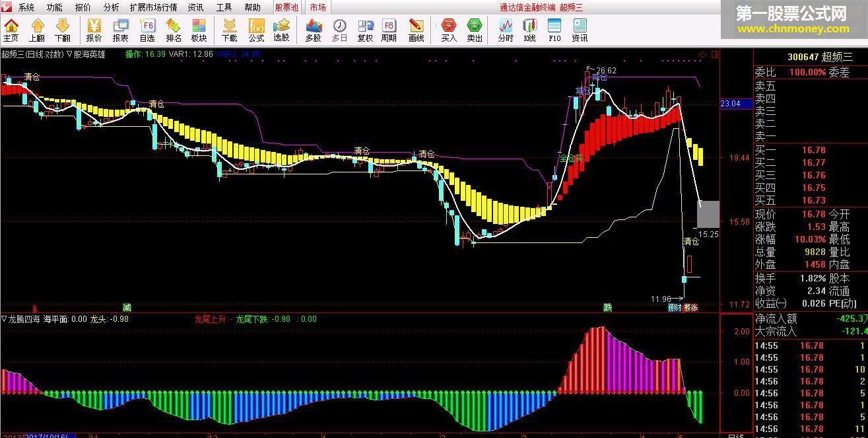Open the 选股 stock picker icon
The height and width of the screenshot is (438, 868).
281,30
